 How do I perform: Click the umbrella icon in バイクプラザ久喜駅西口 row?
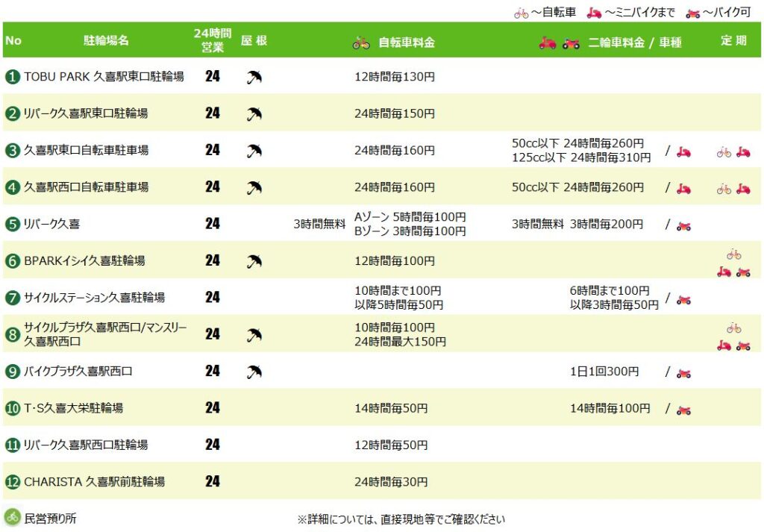pos(254,372)
